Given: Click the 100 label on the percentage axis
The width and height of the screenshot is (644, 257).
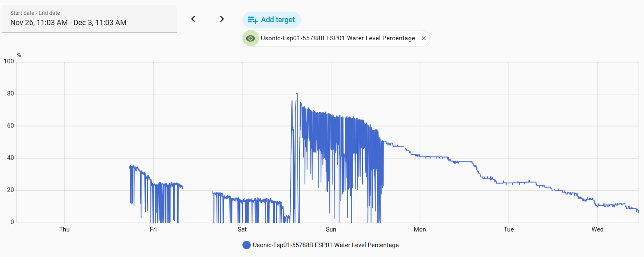Looking at the screenshot, I should pos(9,62).
